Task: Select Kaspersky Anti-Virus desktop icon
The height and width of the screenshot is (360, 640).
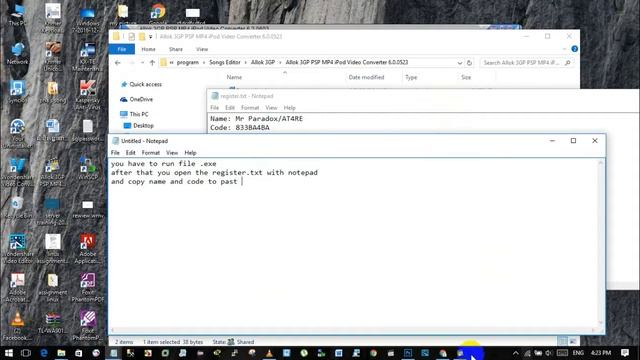Action: point(87,95)
